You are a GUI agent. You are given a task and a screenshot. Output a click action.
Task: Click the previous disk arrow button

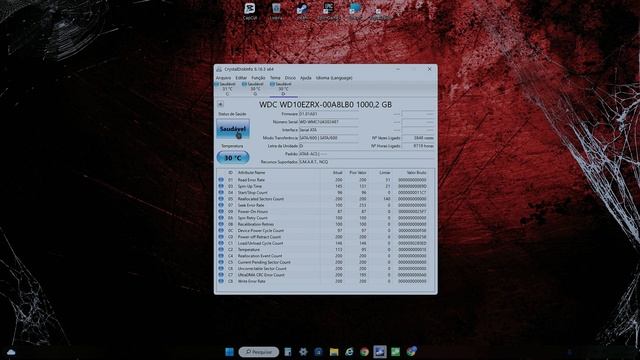220,104
